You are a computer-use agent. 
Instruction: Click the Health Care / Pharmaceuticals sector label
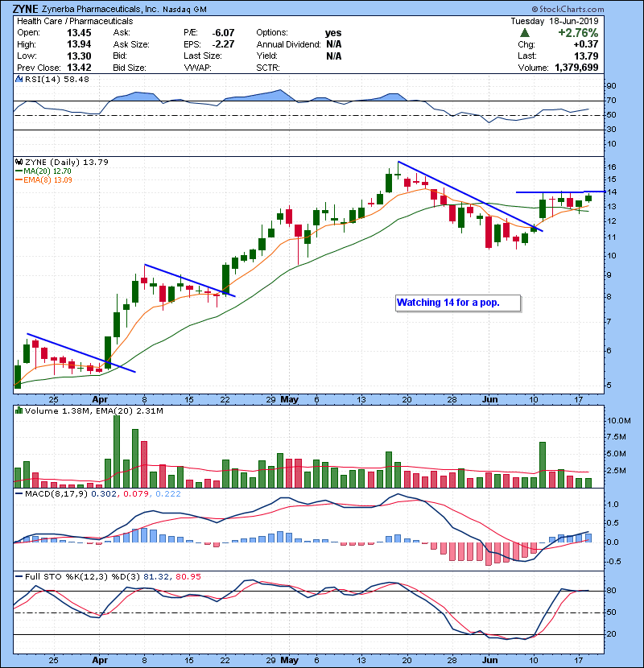pyautogui.click(x=75, y=21)
